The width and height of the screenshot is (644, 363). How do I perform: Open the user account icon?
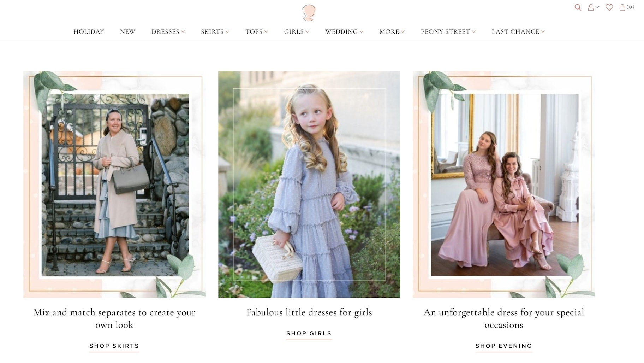point(590,7)
